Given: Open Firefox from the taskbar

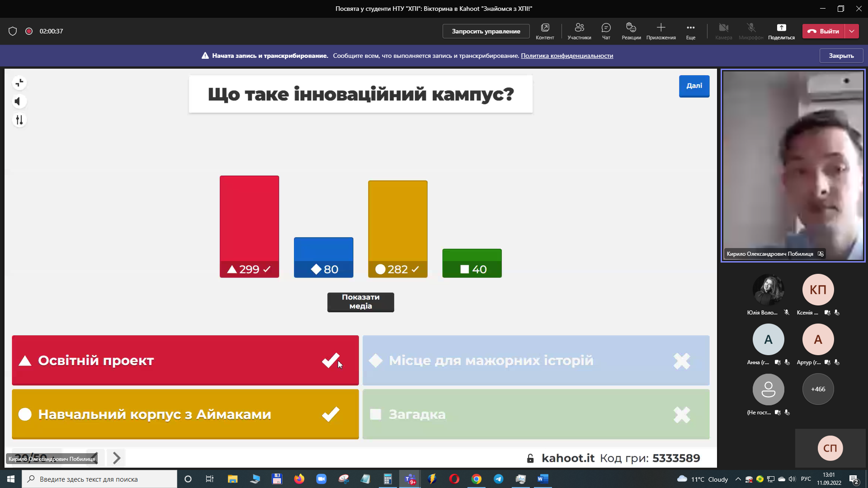Looking at the screenshot, I should 299,479.
